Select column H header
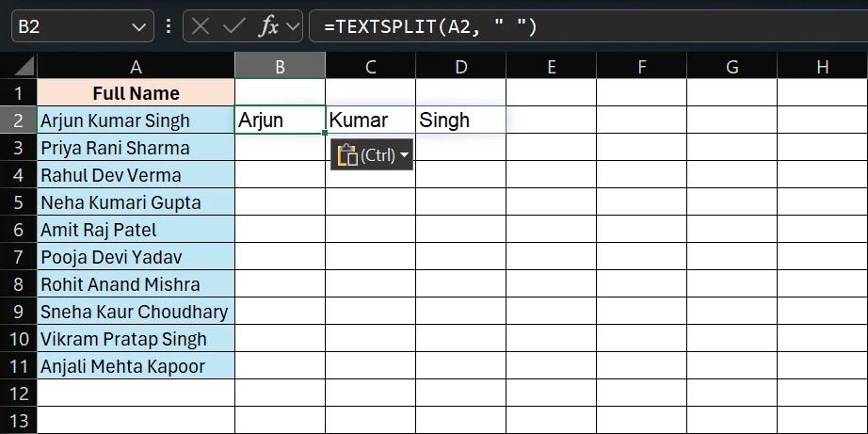 tap(823, 67)
